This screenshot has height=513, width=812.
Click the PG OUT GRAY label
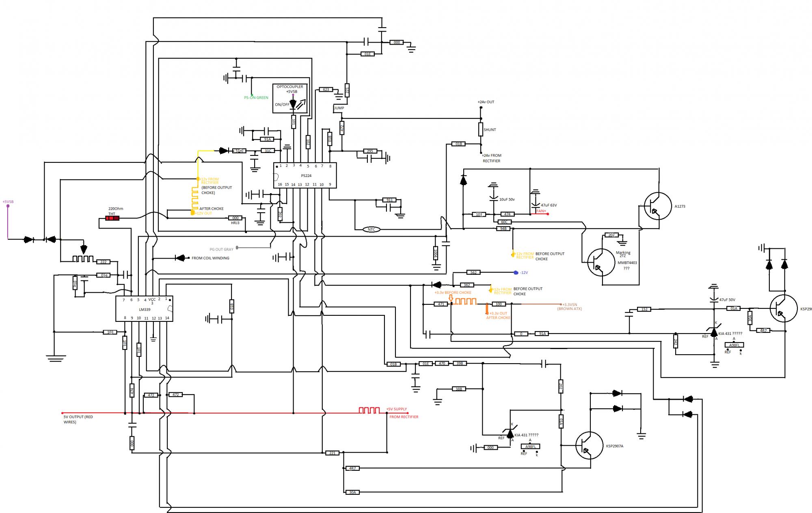point(221,250)
